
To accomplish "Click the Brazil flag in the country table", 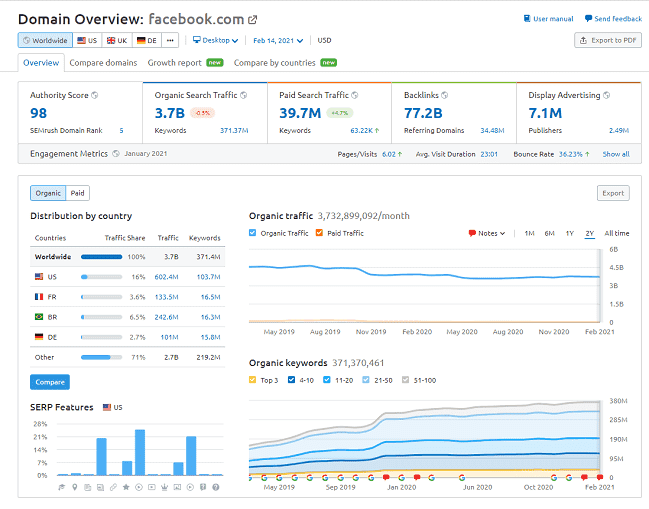I will tap(39, 317).
